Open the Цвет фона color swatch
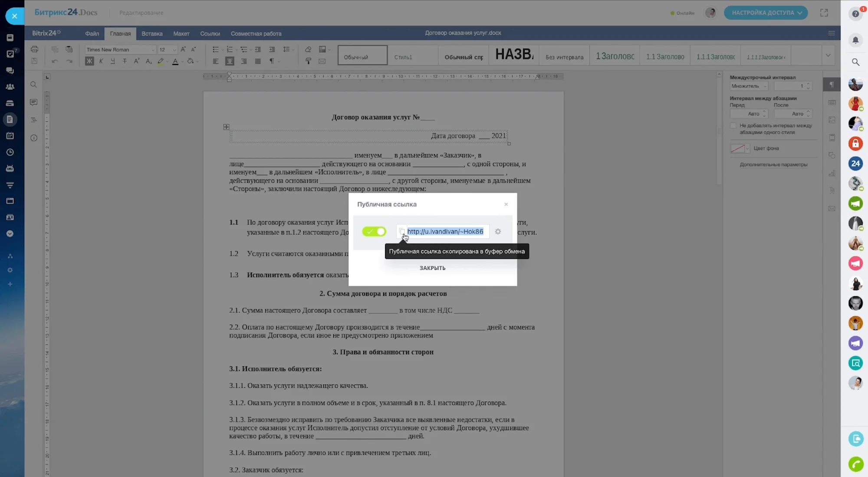868x477 pixels. [x=738, y=148]
